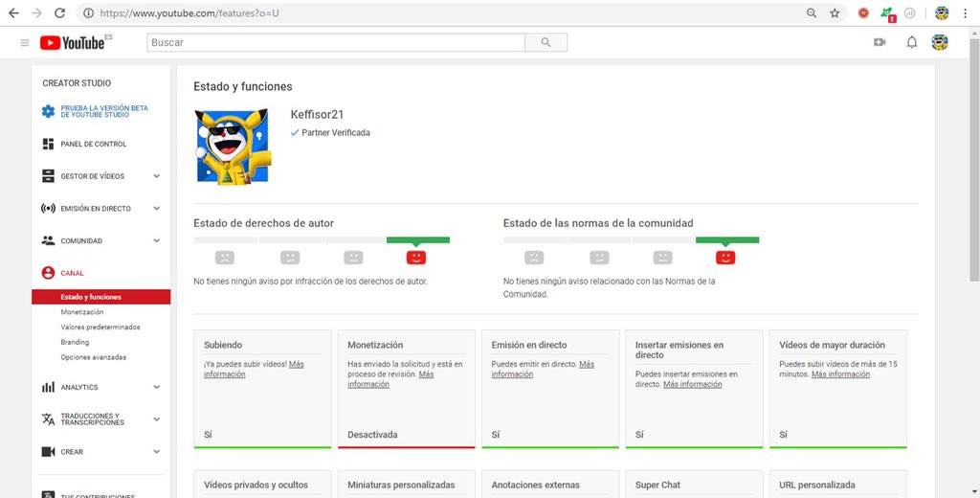Image resolution: width=980 pixels, height=498 pixels.
Task: Click the URL personalizada card title
Action: pyautogui.click(x=817, y=485)
